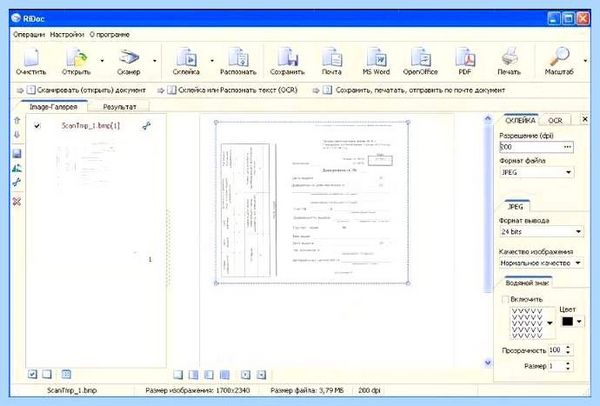Click the red X delete icon in sidebar
The height and width of the screenshot is (406, 600).
pos(17,201)
